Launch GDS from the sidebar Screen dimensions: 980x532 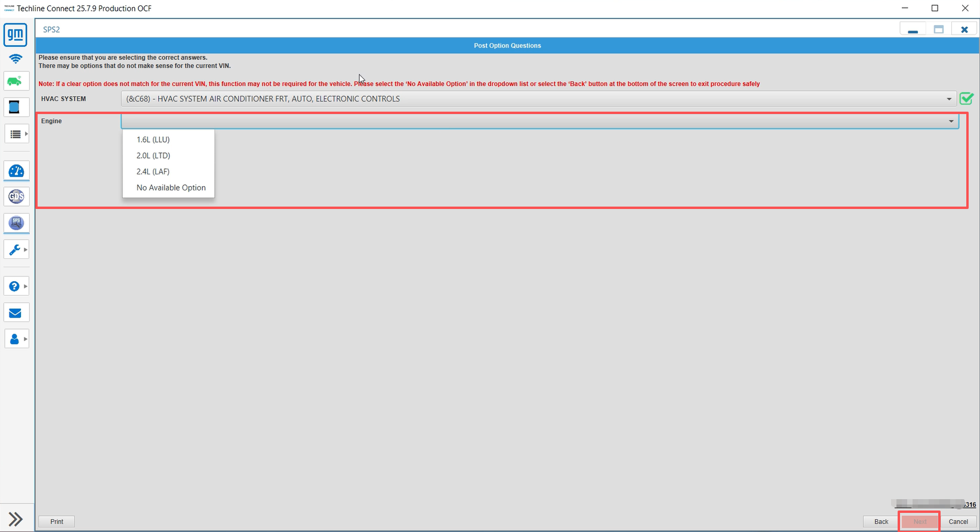click(16, 196)
